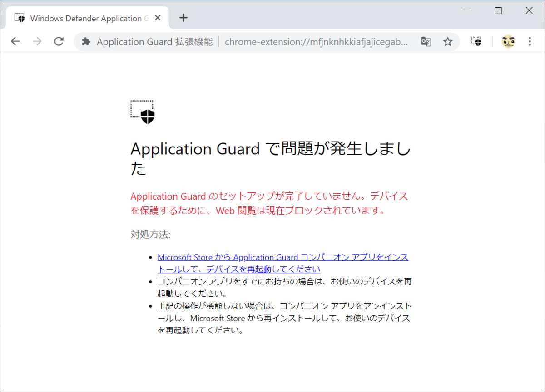Image resolution: width=545 pixels, height=392 pixels.
Task: Click the heading 'Application Guard で問題が発生しました'
Action: click(x=271, y=158)
